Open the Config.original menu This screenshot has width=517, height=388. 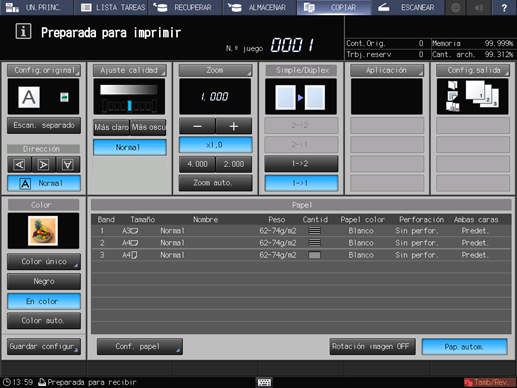pos(44,70)
